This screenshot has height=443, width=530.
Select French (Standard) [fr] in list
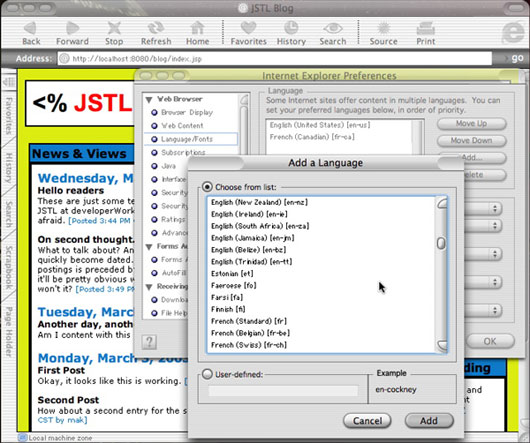[x=249, y=321]
